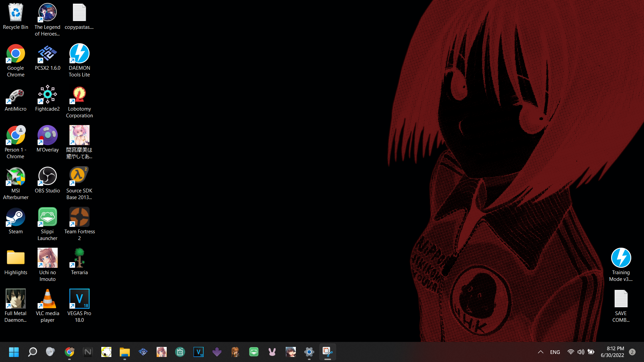This screenshot has width=644, height=362.
Task: Select Slippi Launcher desktop icon
Action: point(47,217)
